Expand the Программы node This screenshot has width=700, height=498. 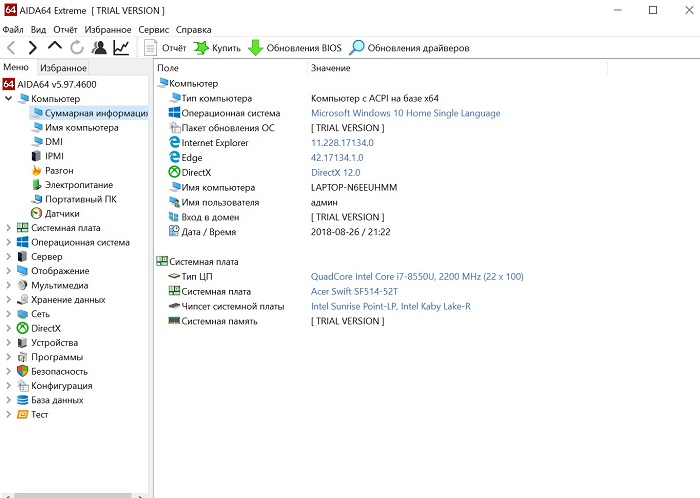(8, 357)
